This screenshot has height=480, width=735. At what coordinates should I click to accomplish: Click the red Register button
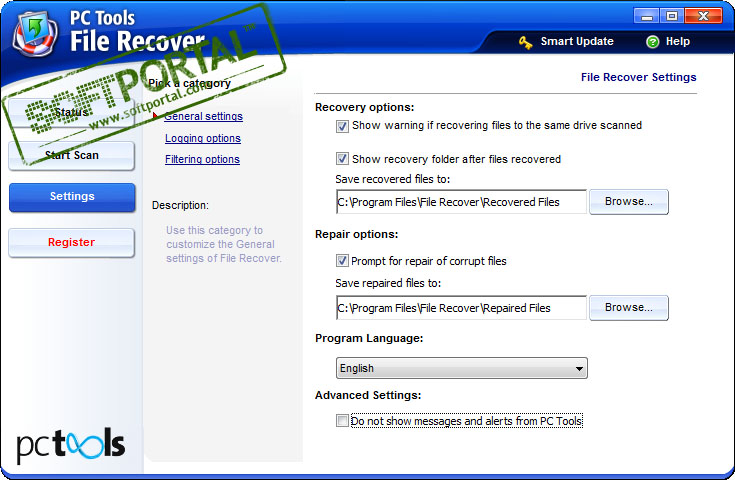pyautogui.click(x=72, y=242)
